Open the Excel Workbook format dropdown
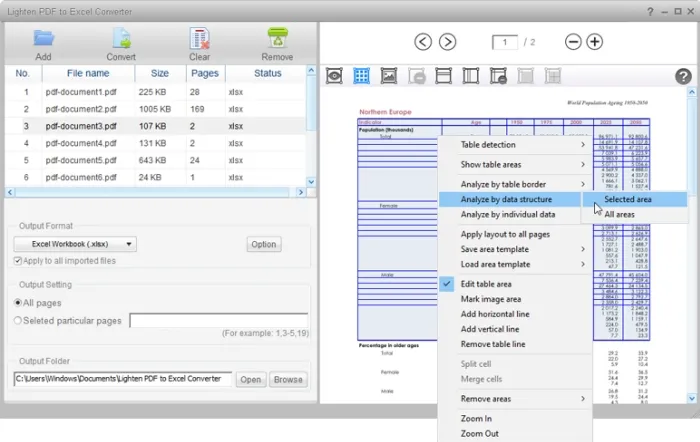Image resolution: width=700 pixels, height=442 pixels. click(75, 244)
